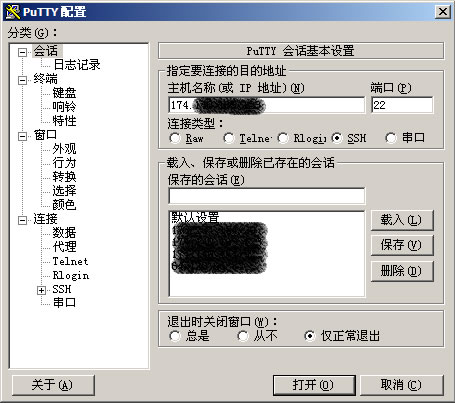Viewport: 455px width, 403px height.
Task: Select the Raw connection type
Action: pyautogui.click(x=175, y=138)
